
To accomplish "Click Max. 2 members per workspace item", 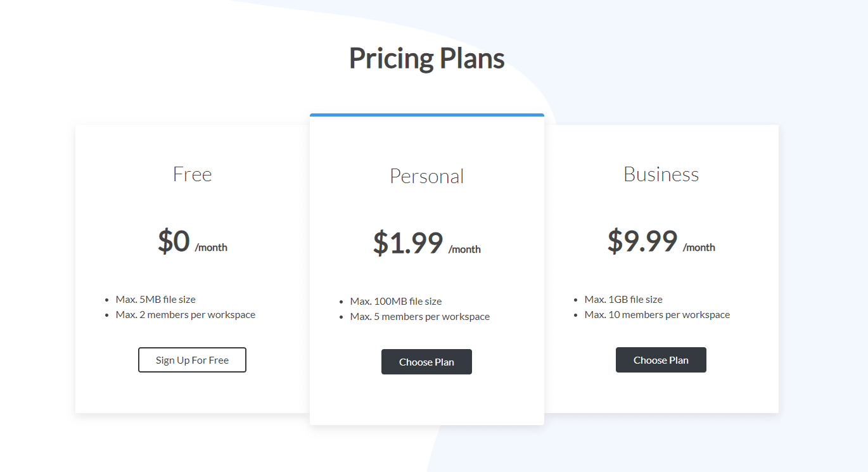I will (186, 314).
